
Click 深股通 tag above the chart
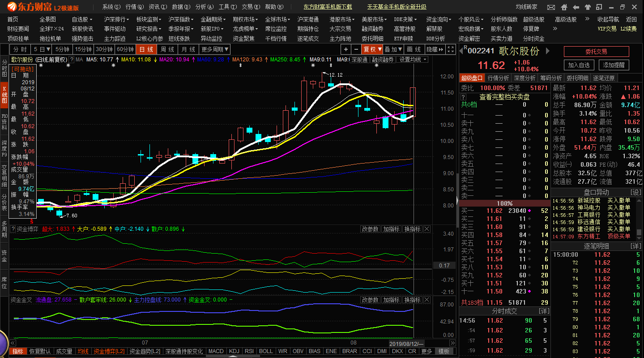tap(359, 60)
